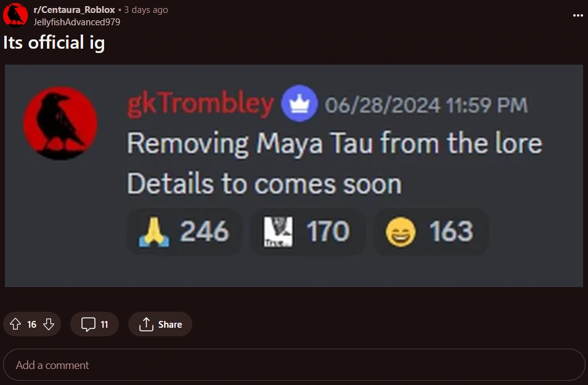Click the praying hands reaction emoji
Image resolution: width=588 pixels, height=385 pixels.
[x=154, y=232]
